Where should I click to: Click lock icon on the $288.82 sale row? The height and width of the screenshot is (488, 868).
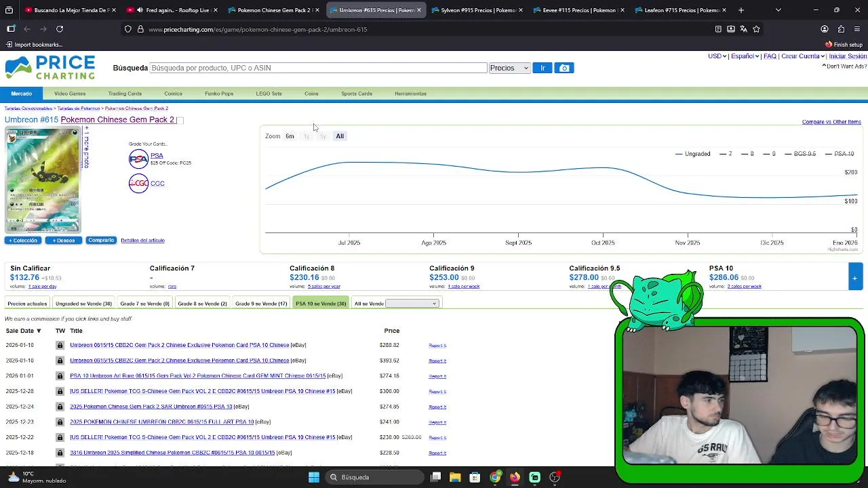pyautogui.click(x=60, y=345)
